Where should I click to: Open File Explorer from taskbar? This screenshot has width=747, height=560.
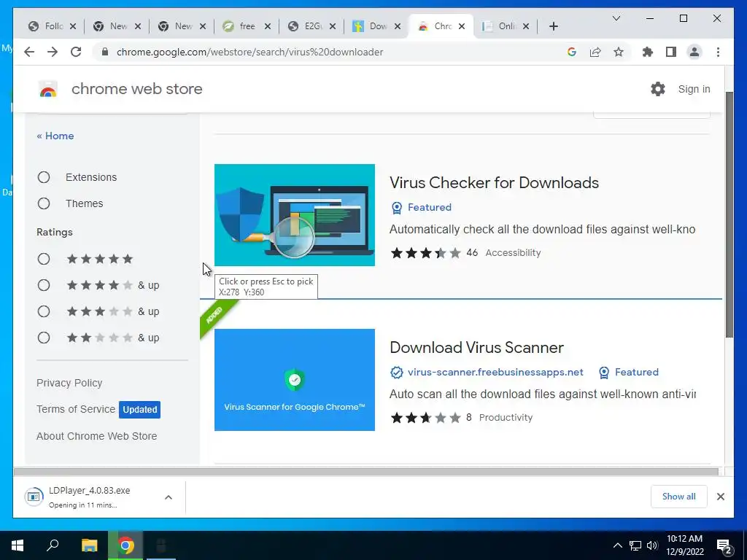click(x=89, y=545)
